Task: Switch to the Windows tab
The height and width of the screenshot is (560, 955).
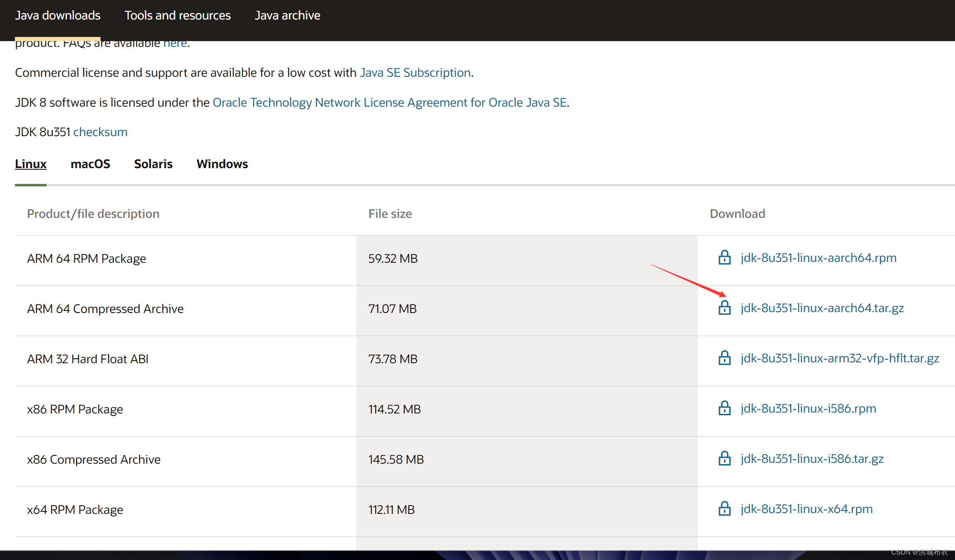Action: tap(222, 164)
